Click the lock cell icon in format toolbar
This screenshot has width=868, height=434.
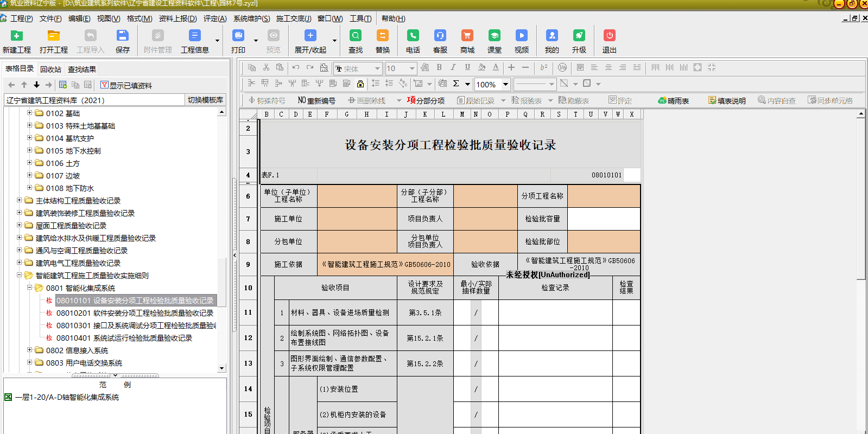(360, 84)
